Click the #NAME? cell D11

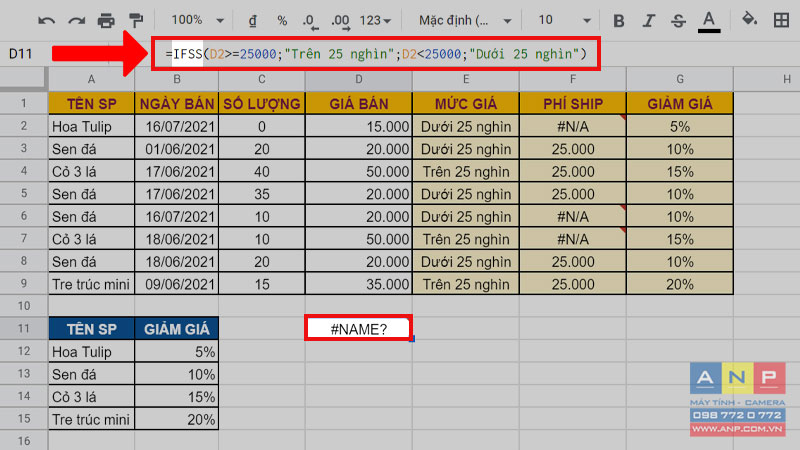tap(359, 329)
